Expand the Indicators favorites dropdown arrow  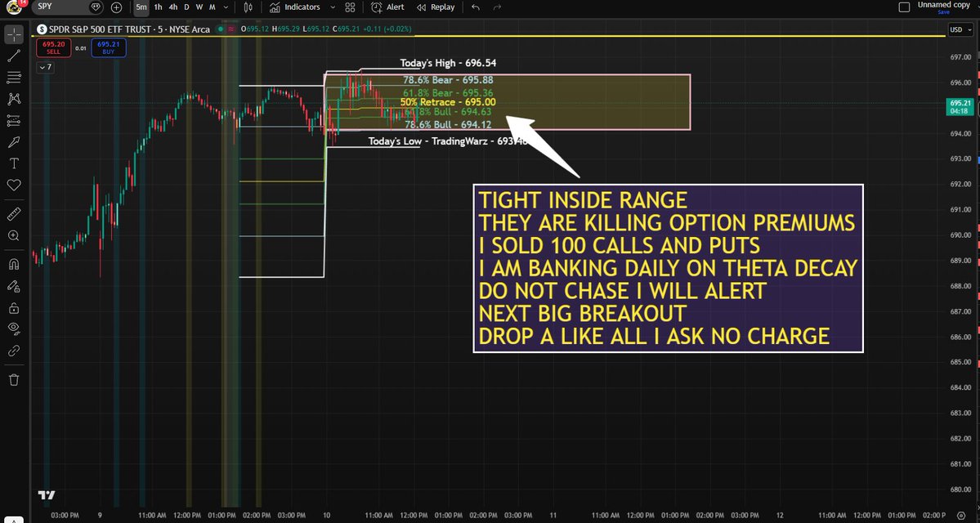click(x=332, y=7)
